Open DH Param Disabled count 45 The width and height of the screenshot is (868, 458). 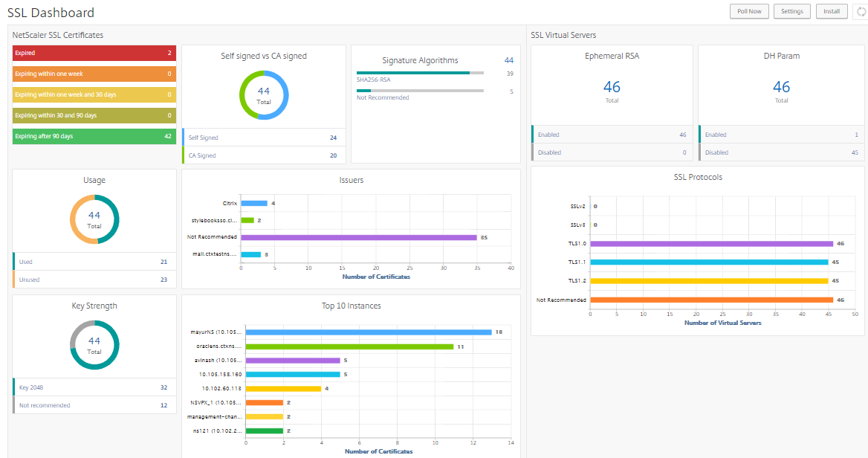855,153
